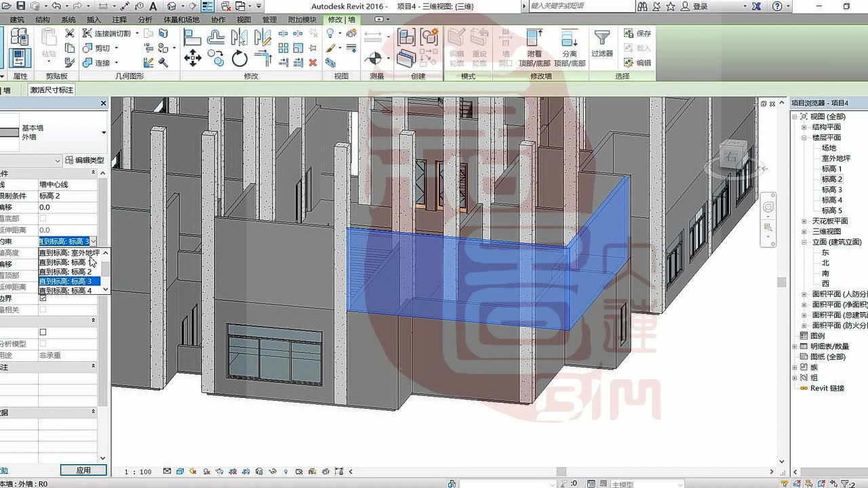Click 保存 save selection button

(637, 33)
